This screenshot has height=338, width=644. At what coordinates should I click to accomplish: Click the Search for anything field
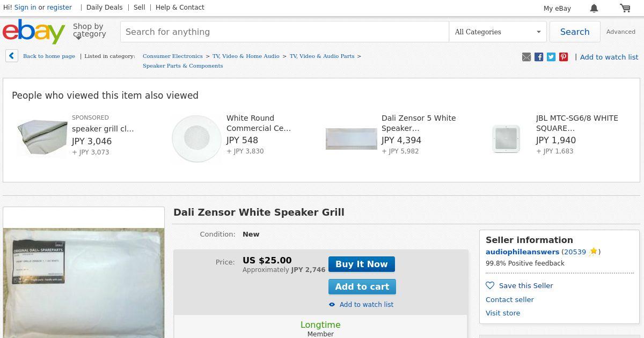coord(284,32)
